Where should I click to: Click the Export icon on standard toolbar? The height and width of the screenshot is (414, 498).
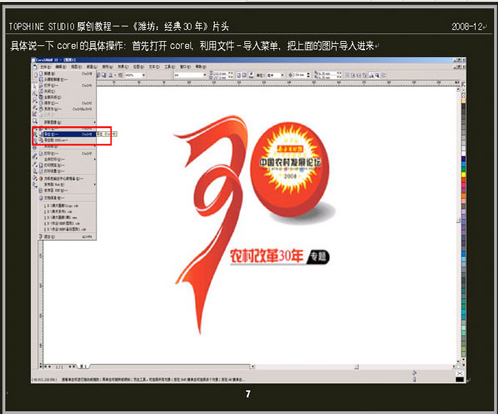104,75
